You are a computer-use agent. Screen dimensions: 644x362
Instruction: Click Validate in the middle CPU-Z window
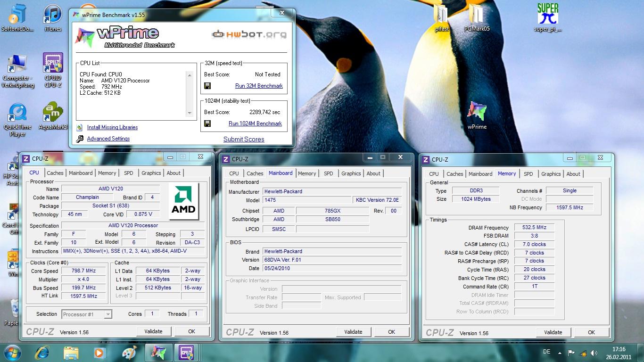[x=353, y=332]
